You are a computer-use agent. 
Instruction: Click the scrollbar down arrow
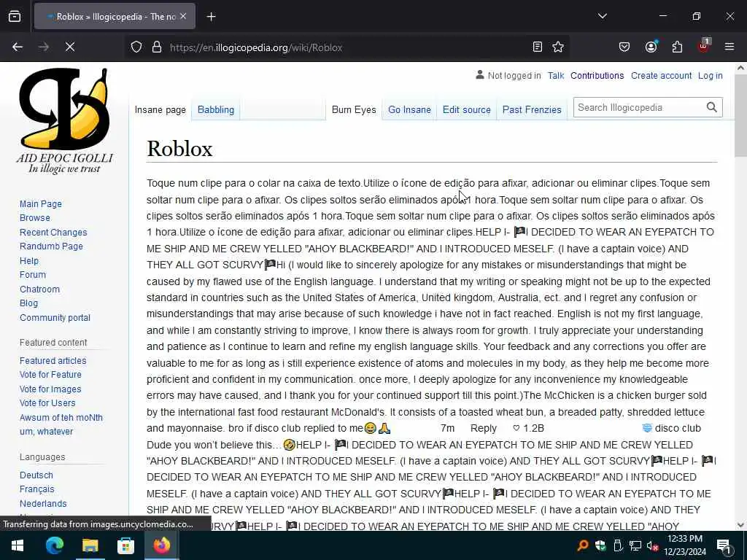[x=740, y=525]
